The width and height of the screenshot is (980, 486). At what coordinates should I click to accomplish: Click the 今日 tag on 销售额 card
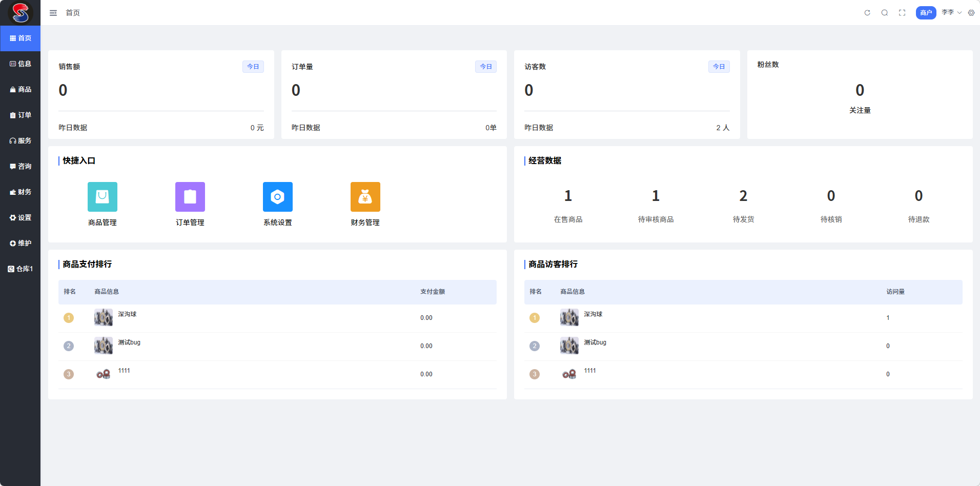tap(253, 67)
